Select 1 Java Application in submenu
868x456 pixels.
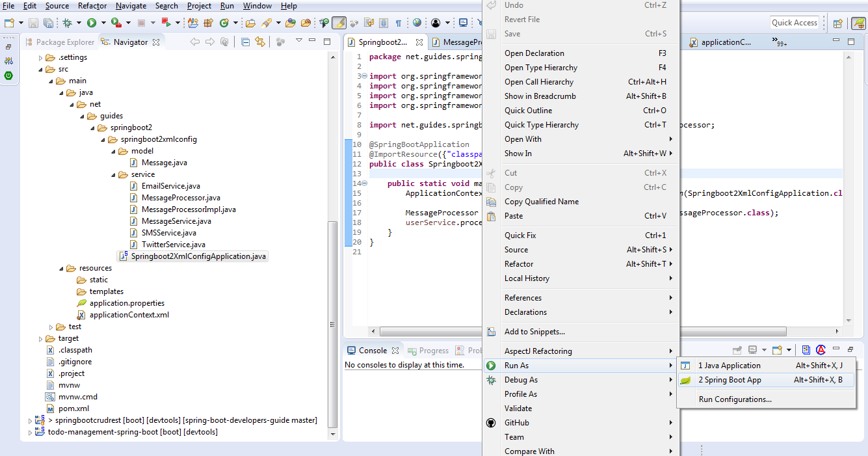click(x=765, y=366)
